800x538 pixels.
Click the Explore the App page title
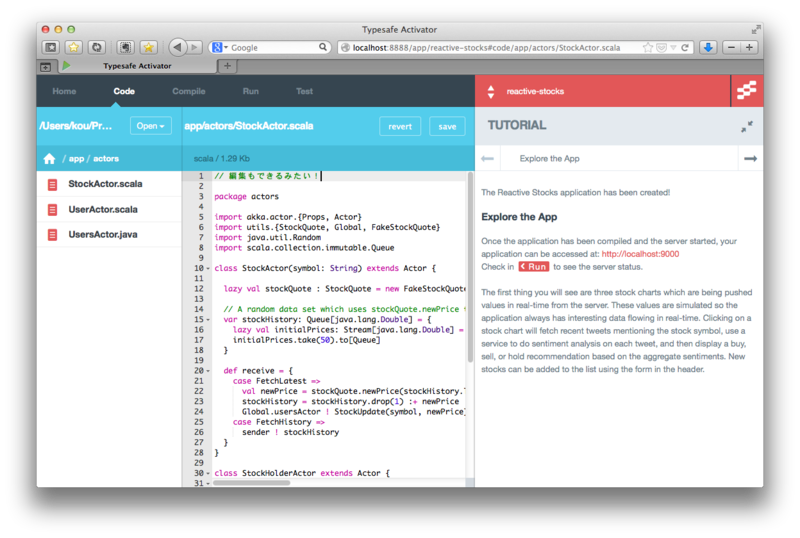point(549,159)
